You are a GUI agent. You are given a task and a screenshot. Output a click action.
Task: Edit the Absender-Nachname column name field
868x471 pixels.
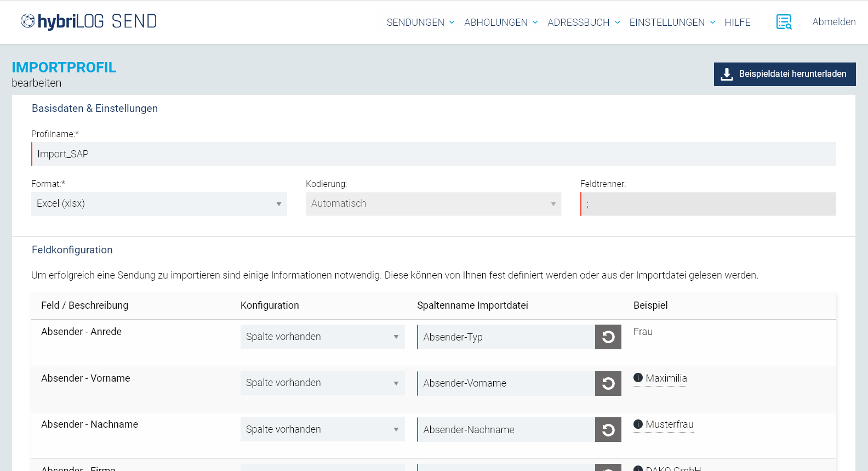[506, 430]
